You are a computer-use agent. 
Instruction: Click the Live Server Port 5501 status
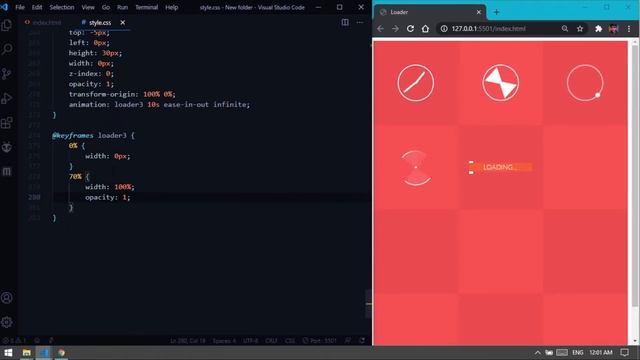320,340
